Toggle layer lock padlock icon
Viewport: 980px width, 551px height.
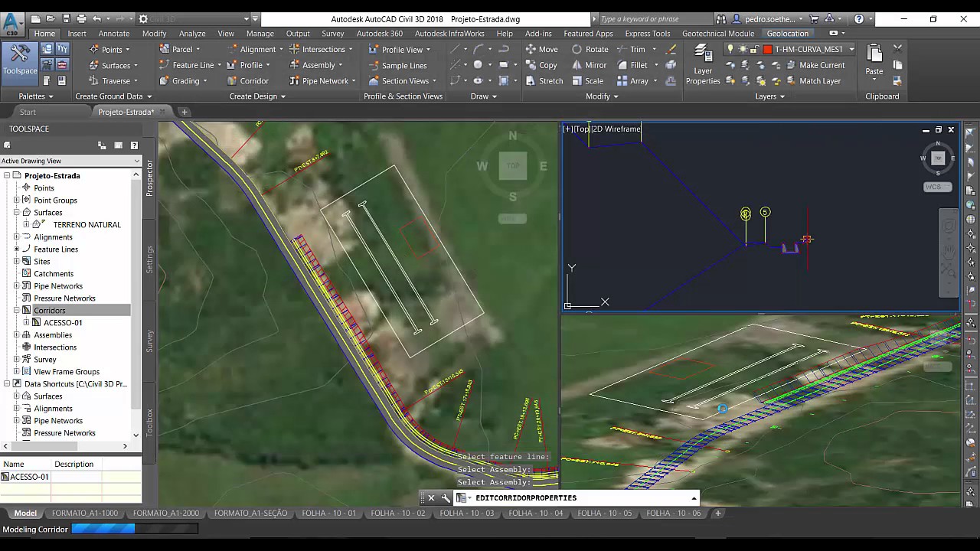click(x=755, y=49)
